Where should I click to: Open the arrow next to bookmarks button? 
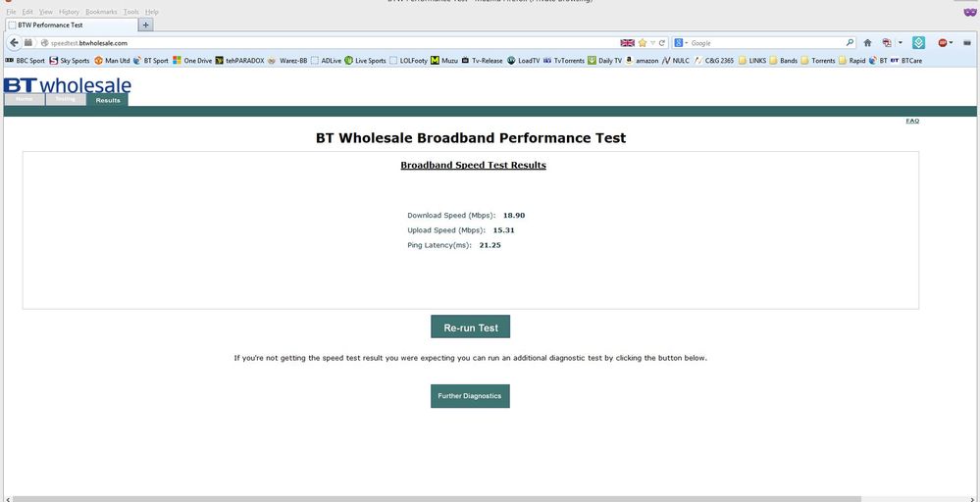point(901,43)
